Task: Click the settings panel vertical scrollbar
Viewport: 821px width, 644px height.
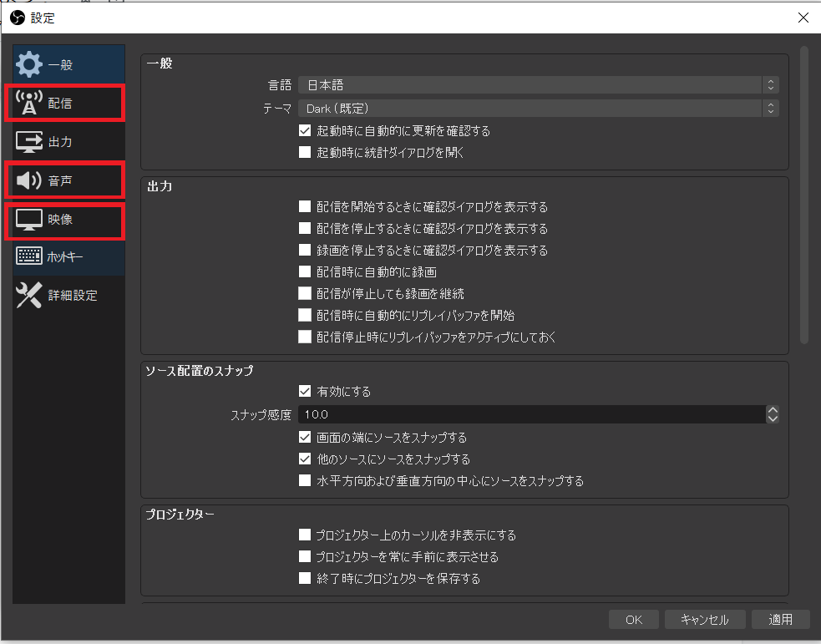Action: 804,195
